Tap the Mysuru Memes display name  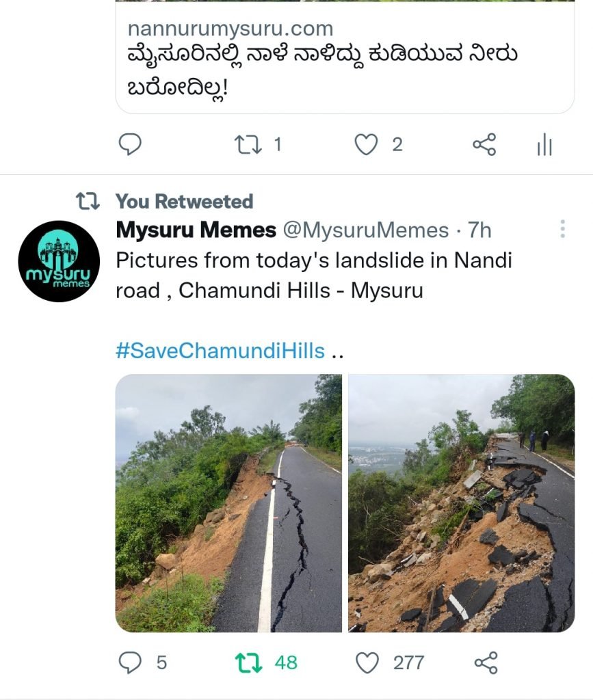[196, 230]
